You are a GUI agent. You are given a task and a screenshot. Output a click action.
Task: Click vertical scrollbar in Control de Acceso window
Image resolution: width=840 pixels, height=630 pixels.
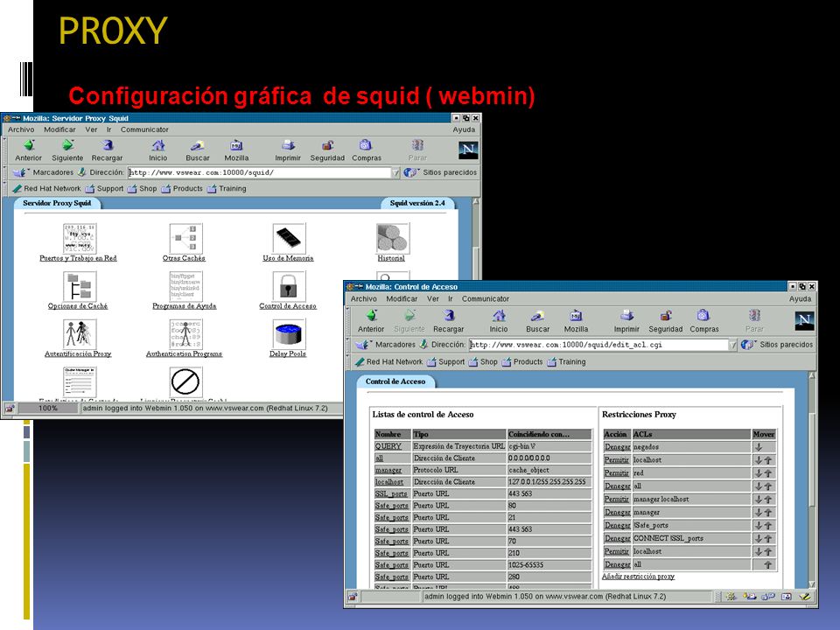(x=812, y=479)
